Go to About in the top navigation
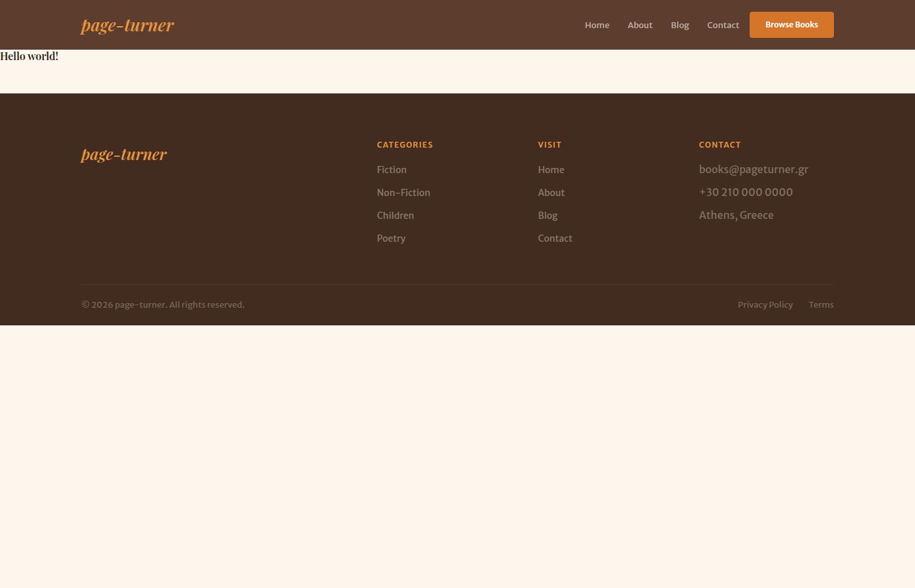 [x=640, y=25]
